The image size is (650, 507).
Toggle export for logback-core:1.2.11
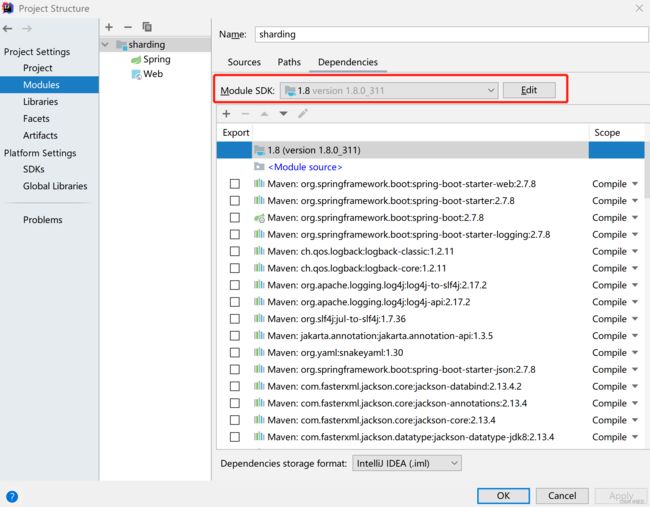pos(235,268)
